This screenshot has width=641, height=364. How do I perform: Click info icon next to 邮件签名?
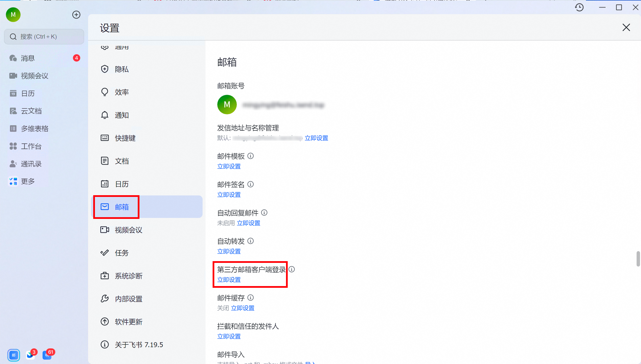pos(251,184)
